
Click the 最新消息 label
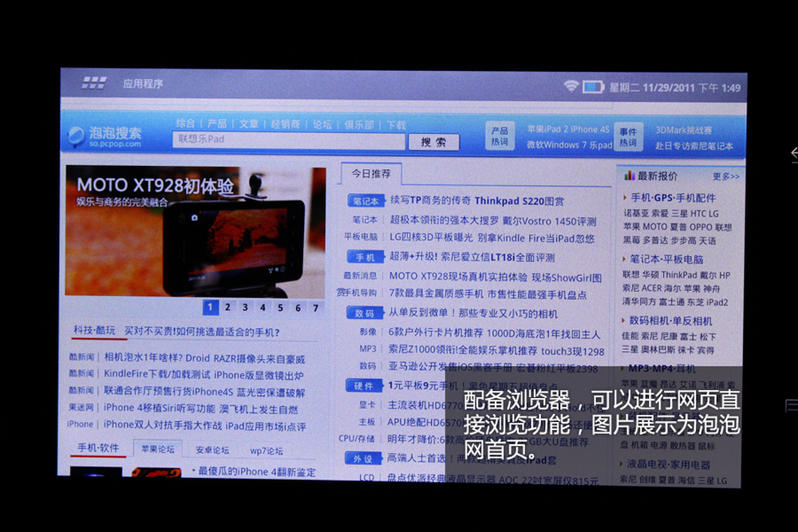click(361, 276)
